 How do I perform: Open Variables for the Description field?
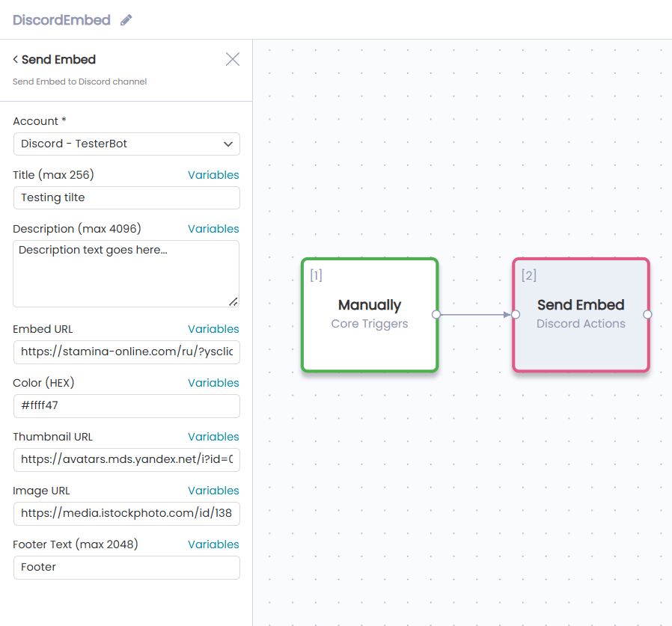coord(213,228)
